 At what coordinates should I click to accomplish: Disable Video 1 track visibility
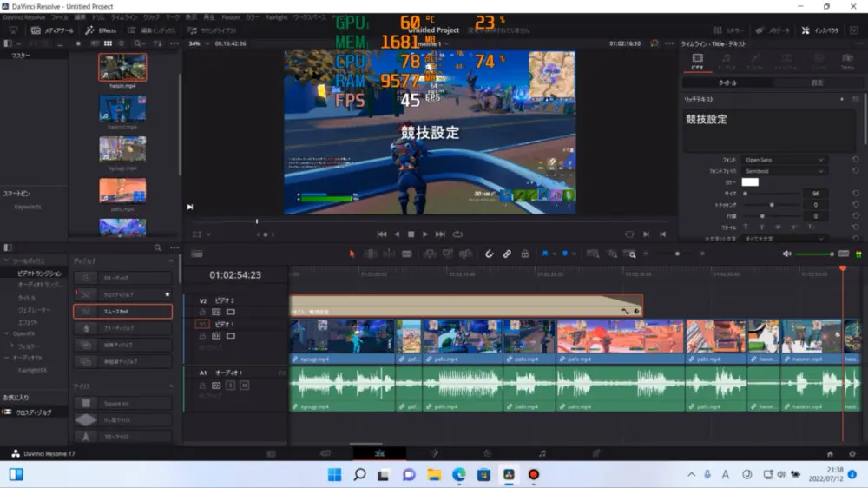pyautogui.click(x=231, y=336)
